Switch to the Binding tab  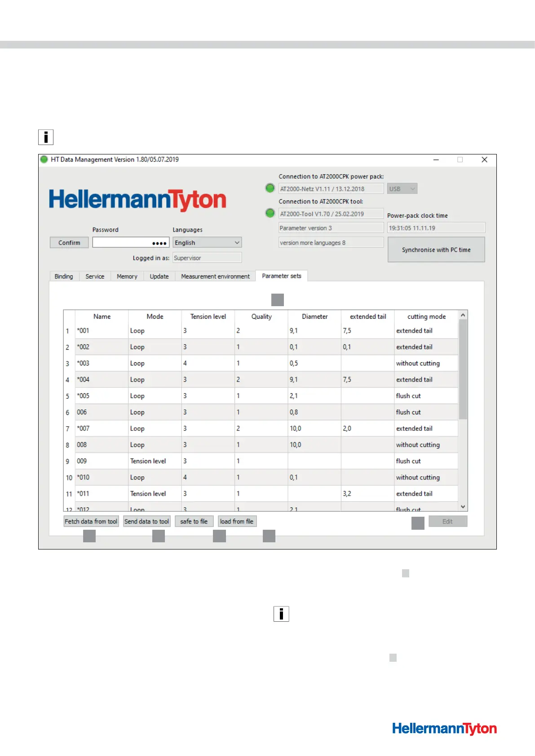(64, 277)
